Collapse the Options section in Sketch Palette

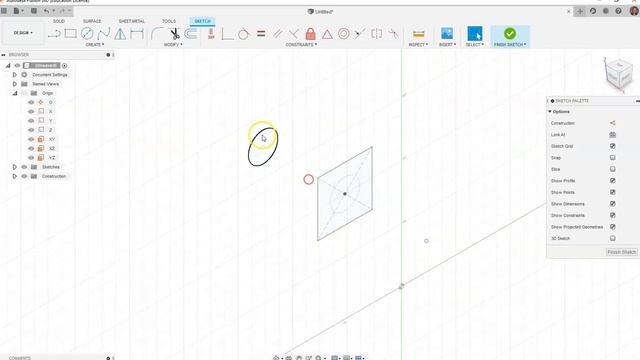point(550,111)
